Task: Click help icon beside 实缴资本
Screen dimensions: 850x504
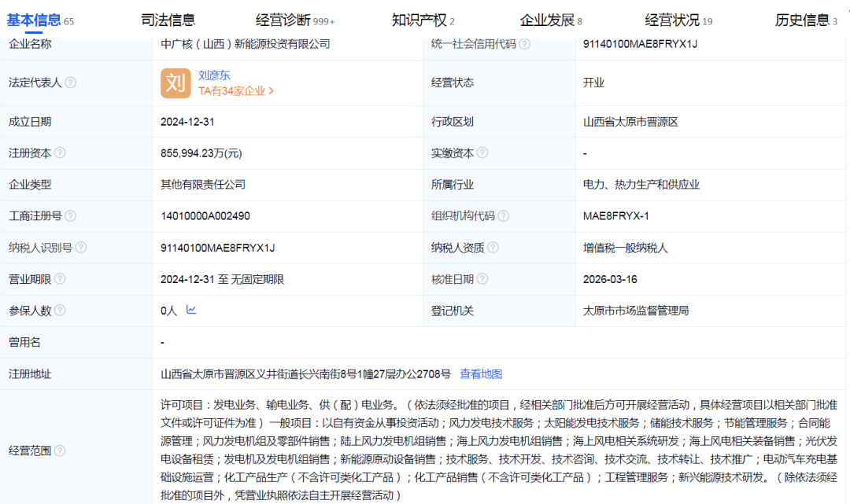Action: coord(482,153)
